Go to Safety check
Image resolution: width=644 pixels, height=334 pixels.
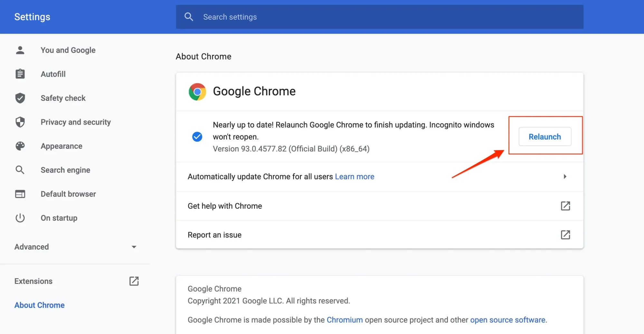click(63, 98)
